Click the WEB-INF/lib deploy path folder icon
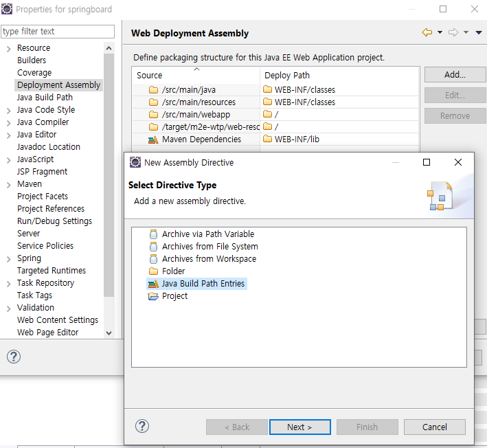Image resolution: width=487 pixels, height=448 pixels. coord(267,139)
